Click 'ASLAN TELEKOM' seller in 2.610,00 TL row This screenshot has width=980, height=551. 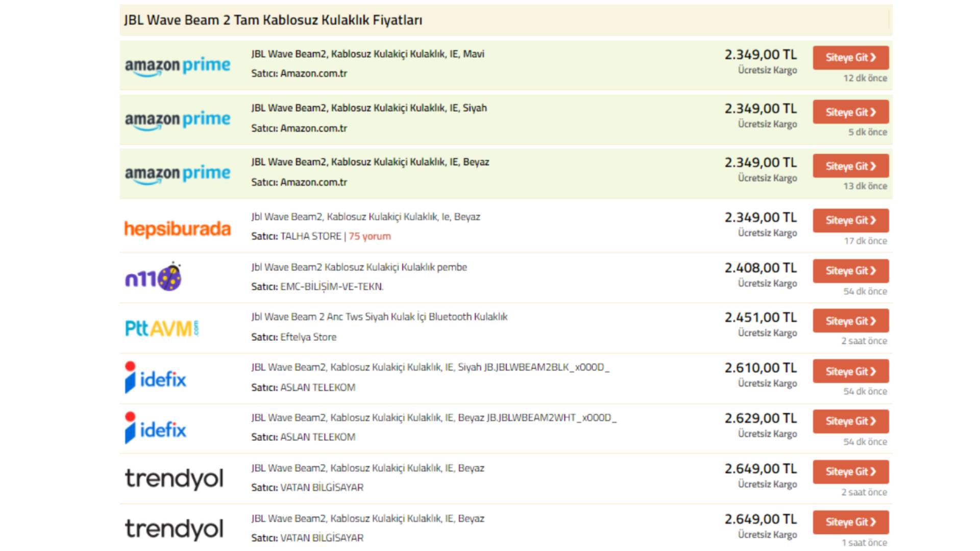click(317, 388)
